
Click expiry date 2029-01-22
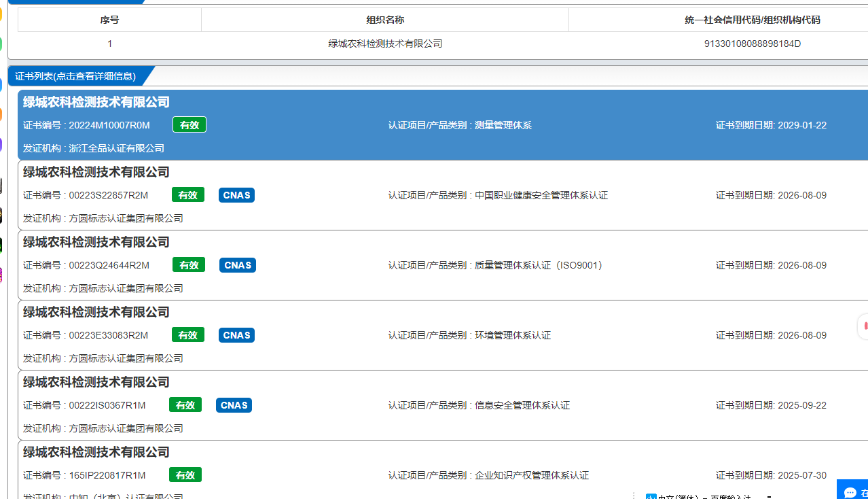pos(802,125)
